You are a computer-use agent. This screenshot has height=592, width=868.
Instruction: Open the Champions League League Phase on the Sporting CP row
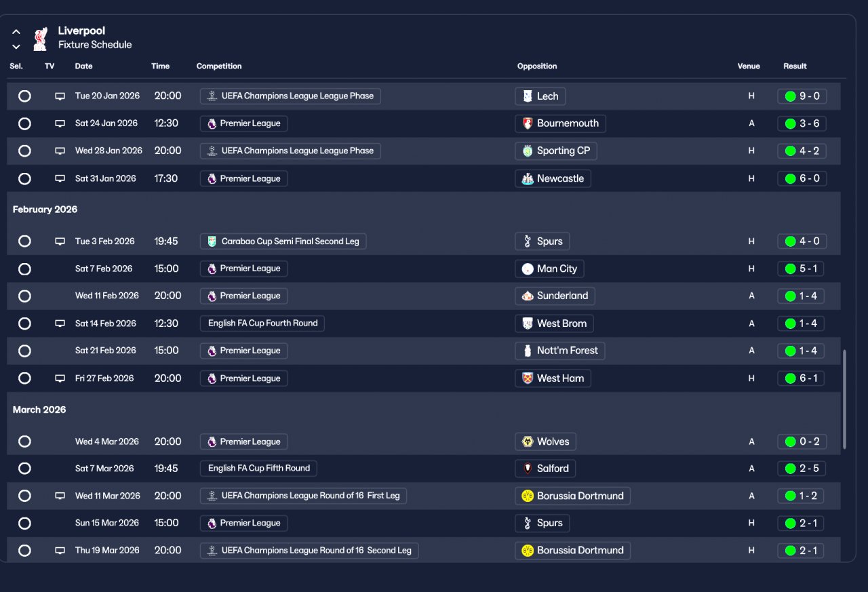290,151
